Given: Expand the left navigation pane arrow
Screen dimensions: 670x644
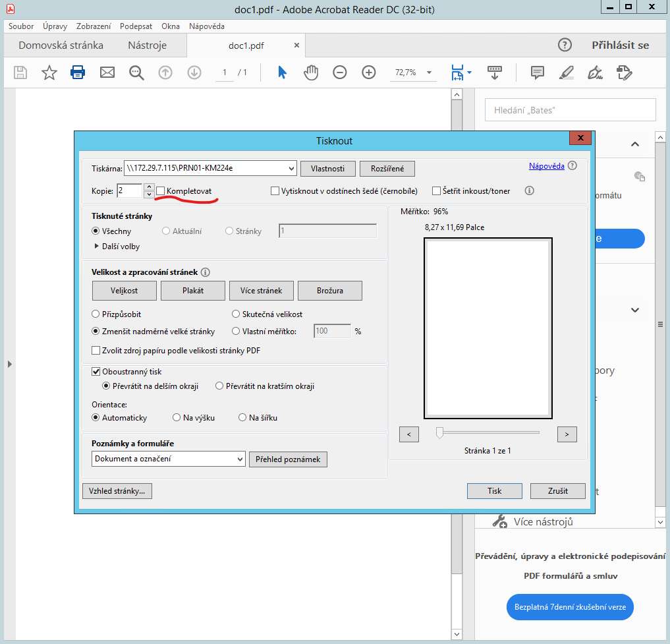Looking at the screenshot, I should click(x=9, y=364).
